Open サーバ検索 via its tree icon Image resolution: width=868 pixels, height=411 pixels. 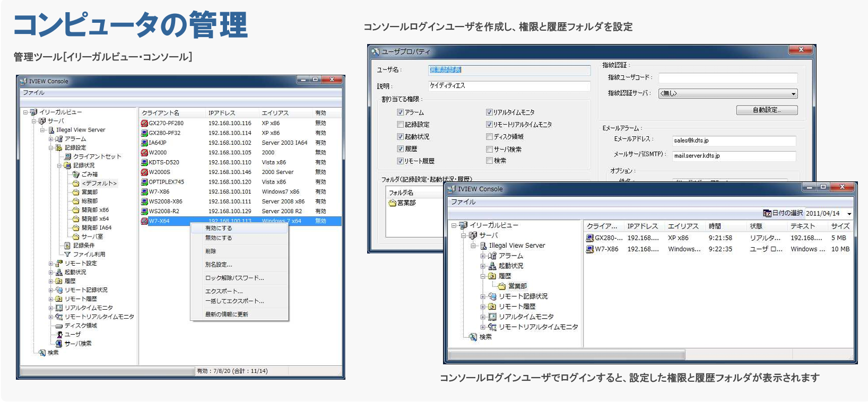59,344
